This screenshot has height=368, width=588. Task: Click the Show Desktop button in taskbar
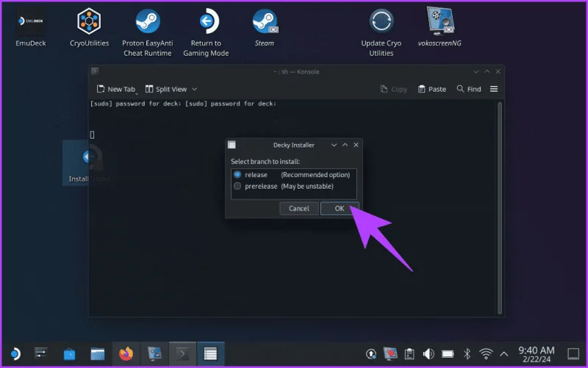point(573,354)
